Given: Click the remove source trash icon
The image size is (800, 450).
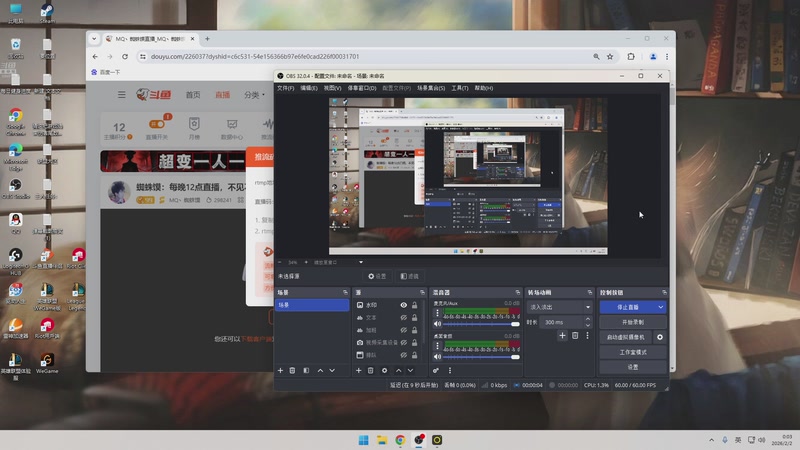Looking at the screenshot, I should point(371,370).
